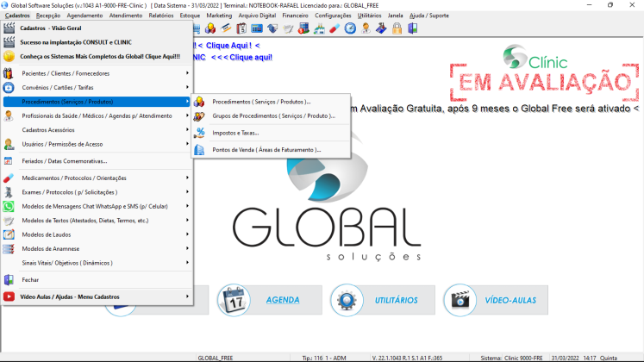Click the blue arrow envelope toolbar icon
The image size is (644, 362).
pos(272,28)
